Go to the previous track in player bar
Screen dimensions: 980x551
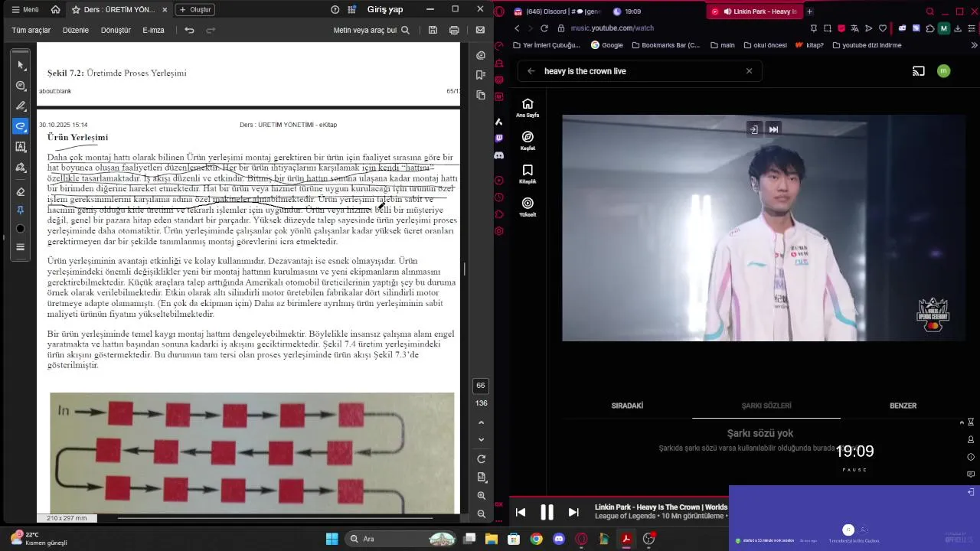click(521, 512)
